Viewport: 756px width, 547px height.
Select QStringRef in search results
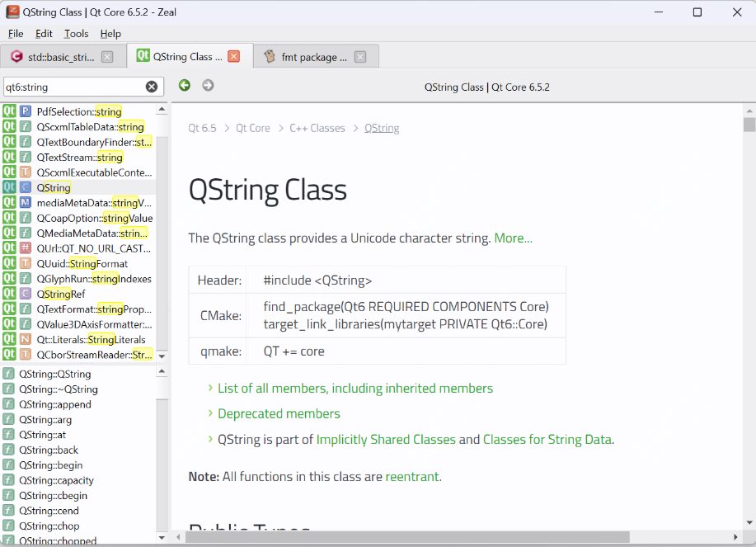click(60, 294)
